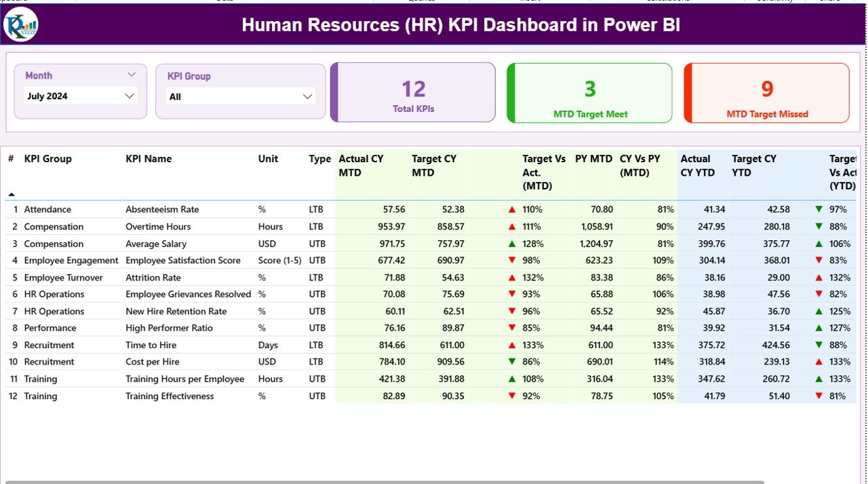
Task: Click the red triangle on the Attrition Rate 132% value
Action: coord(511,277)
